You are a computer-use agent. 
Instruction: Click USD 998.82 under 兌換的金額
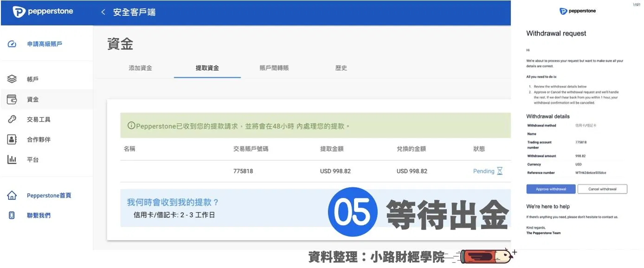412,171
